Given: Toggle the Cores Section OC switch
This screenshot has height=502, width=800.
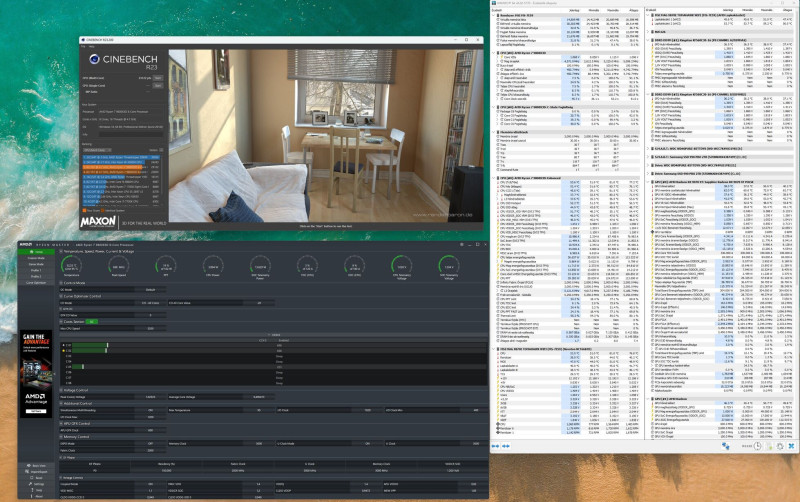Looking at the screenshot, I should 92,322.
